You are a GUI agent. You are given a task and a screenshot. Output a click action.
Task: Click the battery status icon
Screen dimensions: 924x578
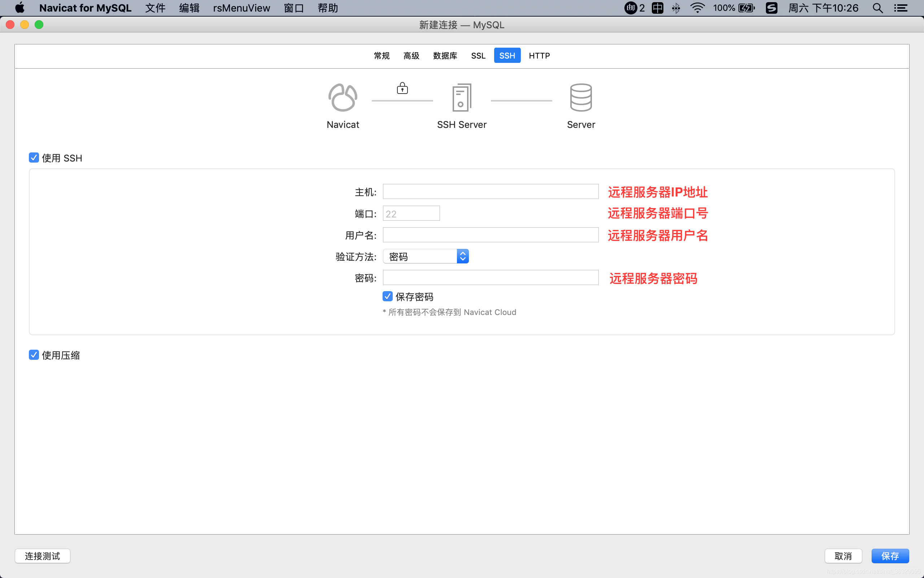click(x=746, y=8)
